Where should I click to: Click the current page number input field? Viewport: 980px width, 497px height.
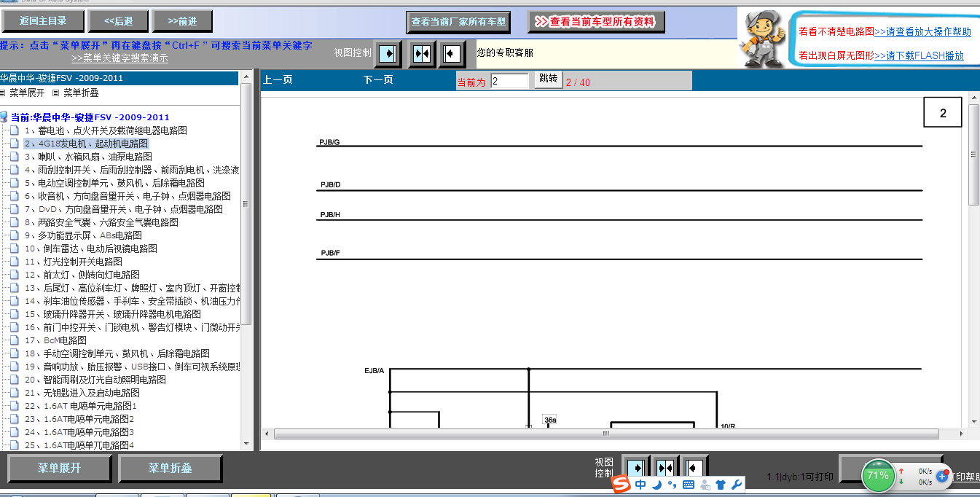click(509, 81)
